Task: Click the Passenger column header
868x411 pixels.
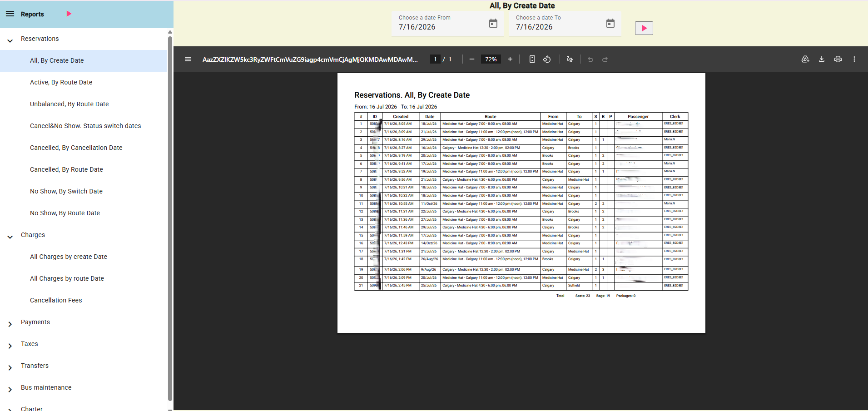Action: [638, 117]
